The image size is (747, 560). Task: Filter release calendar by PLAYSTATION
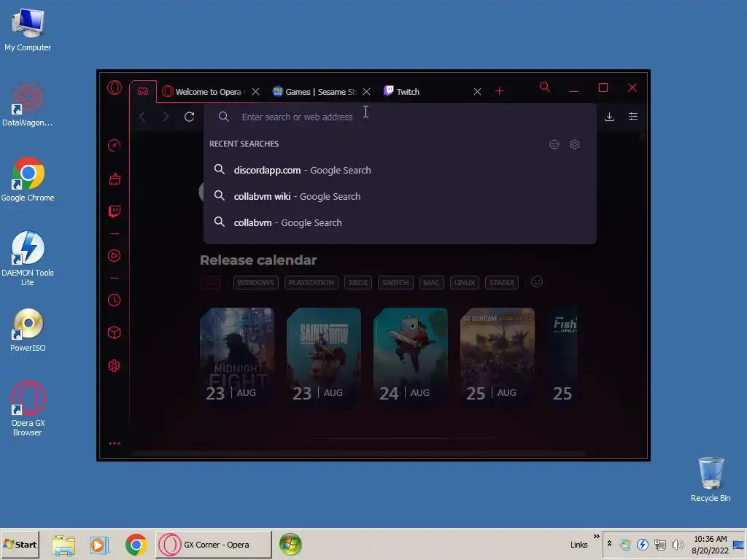[311, 282]
